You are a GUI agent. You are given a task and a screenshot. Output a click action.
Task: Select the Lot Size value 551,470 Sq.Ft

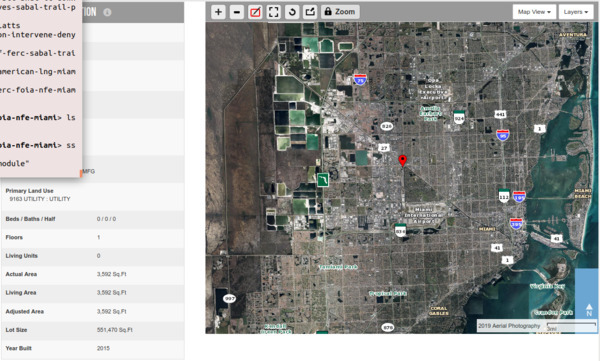114,330
